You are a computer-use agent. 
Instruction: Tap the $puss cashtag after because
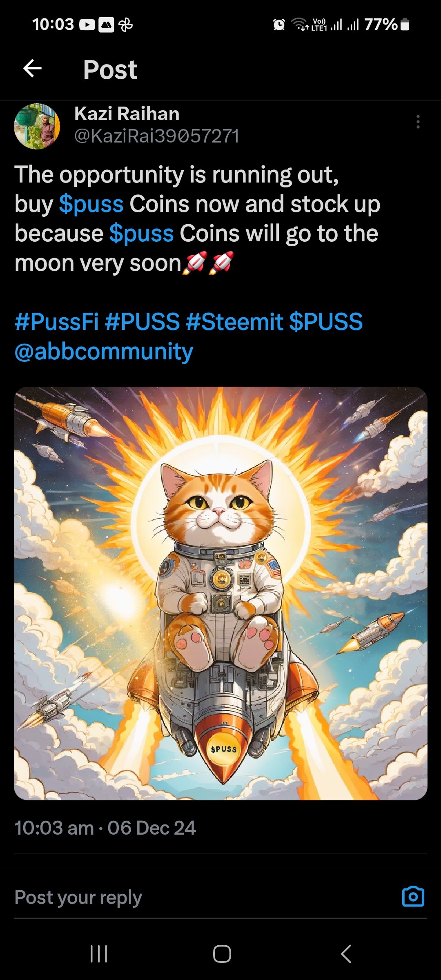pyautogui.click(x=142, y=234)
